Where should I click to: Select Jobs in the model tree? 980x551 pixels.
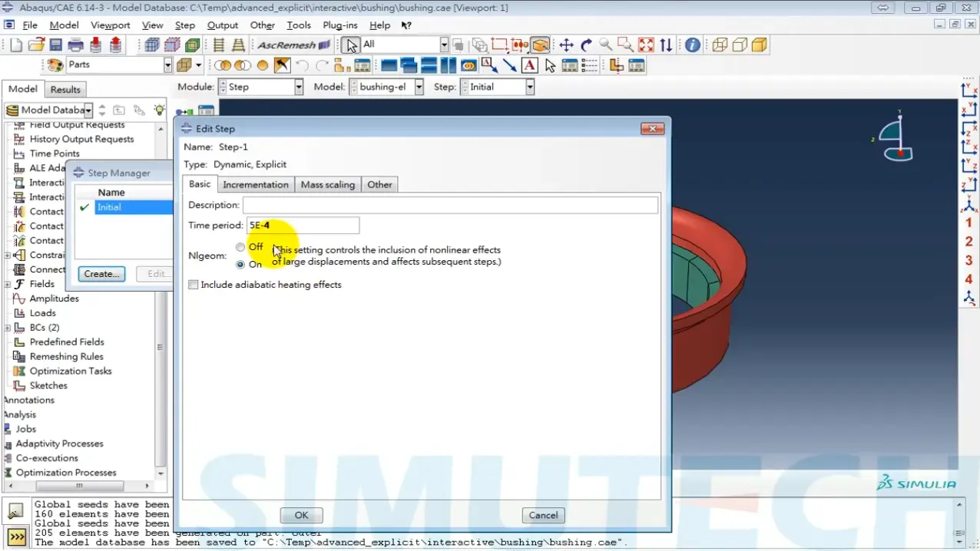click(25, 429)
